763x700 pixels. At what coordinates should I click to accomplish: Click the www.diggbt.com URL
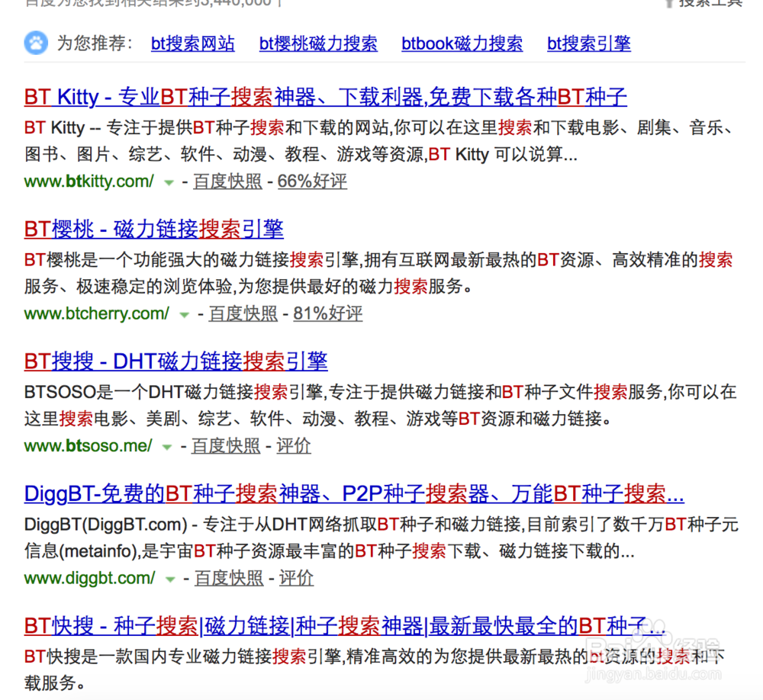pos(89,579)
